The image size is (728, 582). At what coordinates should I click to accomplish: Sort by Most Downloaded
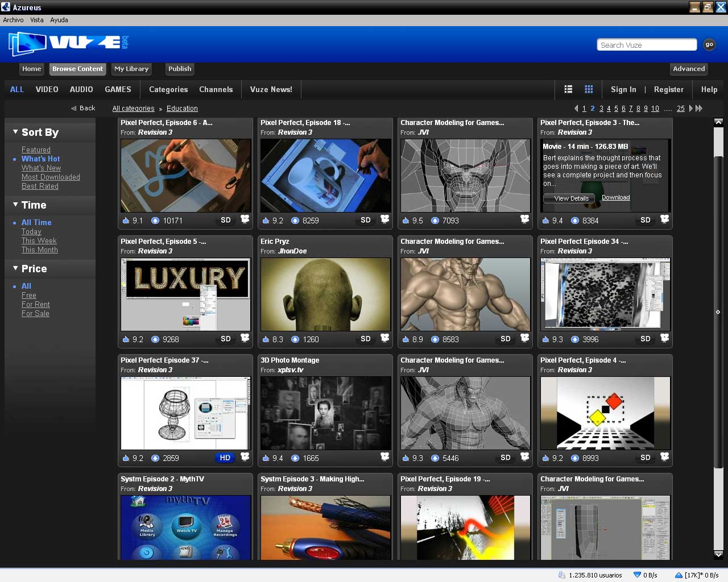(x=51, y=177)
